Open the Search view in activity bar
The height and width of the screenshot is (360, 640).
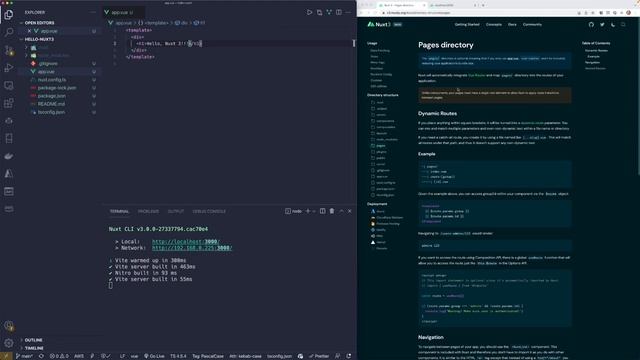[x=9, y=32]
